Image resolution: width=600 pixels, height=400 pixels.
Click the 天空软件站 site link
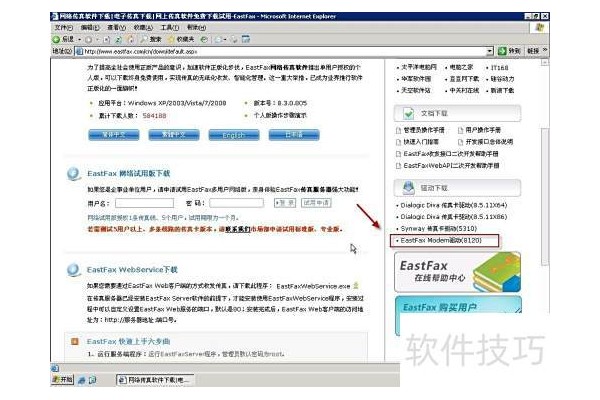(416, 91)
